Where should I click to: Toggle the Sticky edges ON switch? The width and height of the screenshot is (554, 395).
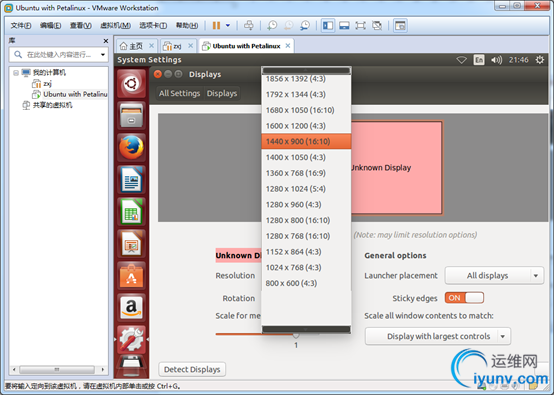click(x=464, y=298)
